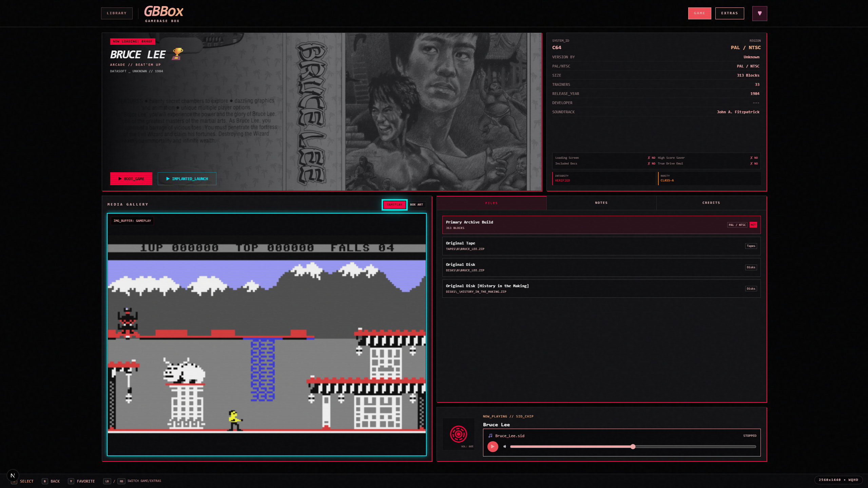Click the VOL: 88% readout
Image resolution: width=868 pixels, height=488 pixels.
pyautogui.click(x=467, y=447)
